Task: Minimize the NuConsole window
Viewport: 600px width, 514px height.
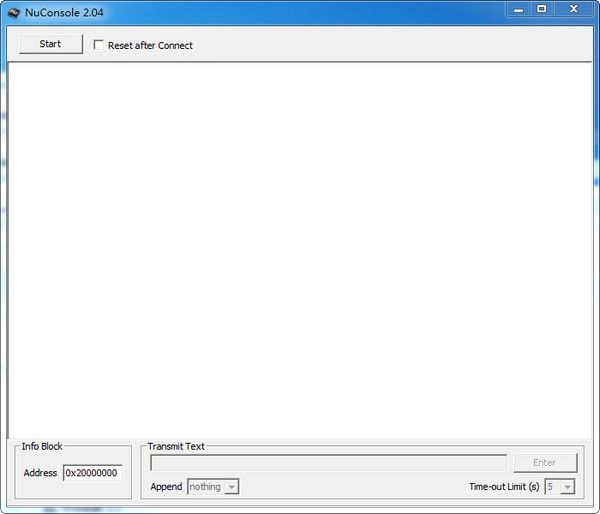Action: 516,9
